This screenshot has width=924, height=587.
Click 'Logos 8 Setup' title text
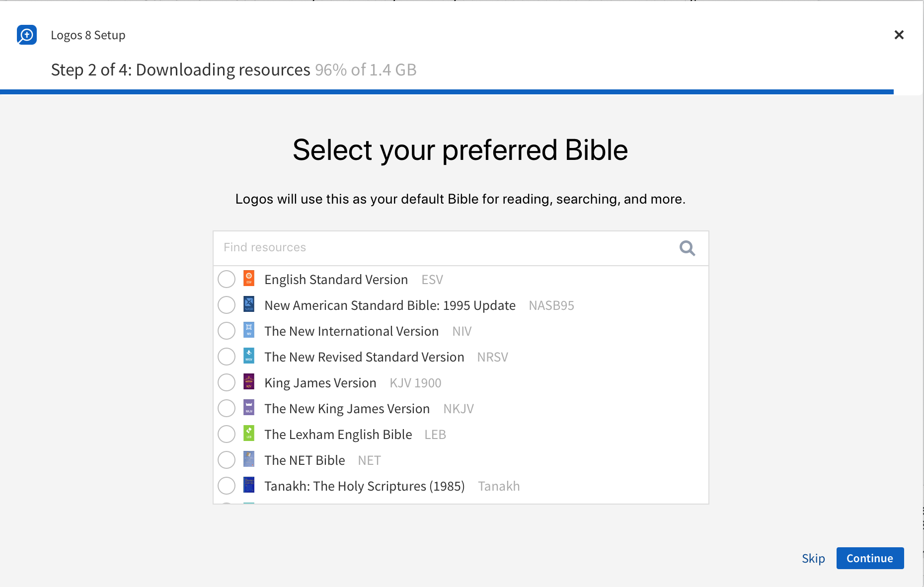click(88, 35)
